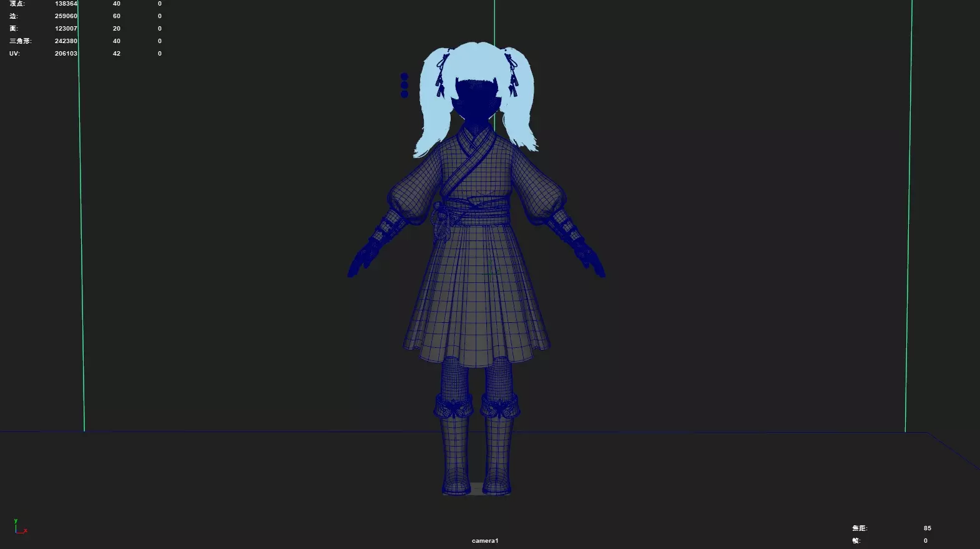
Task: Click the vertex count 138364
Action: (x=66, y=4)
